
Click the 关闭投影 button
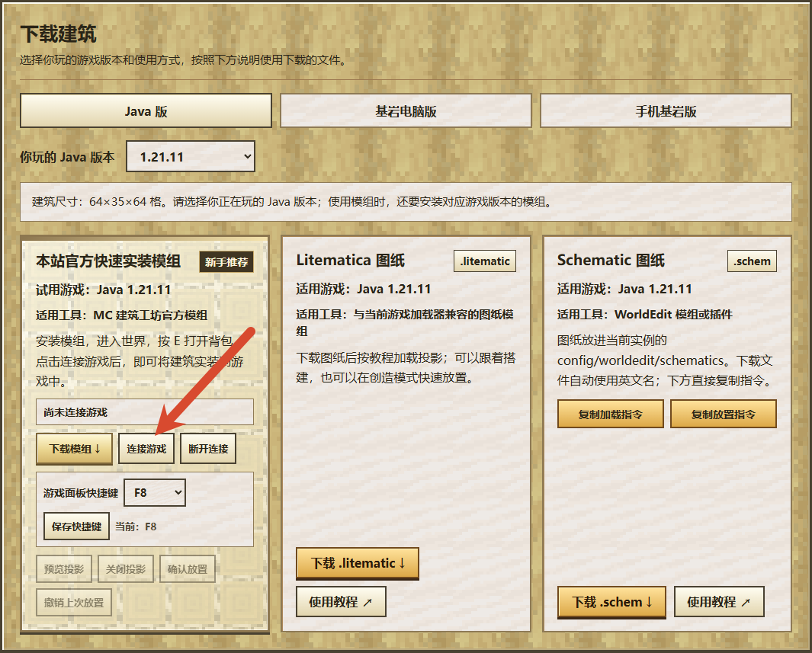tap(126, 569)
